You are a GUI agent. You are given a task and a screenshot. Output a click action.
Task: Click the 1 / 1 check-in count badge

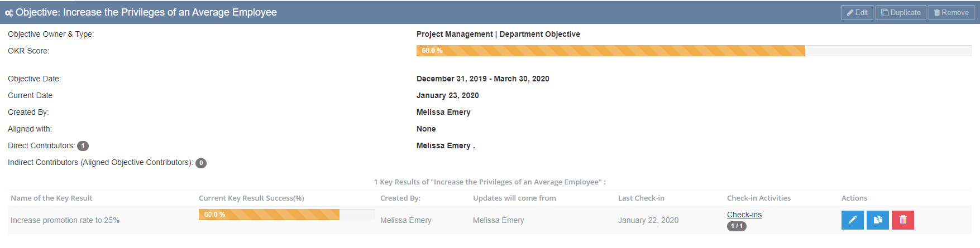737,226
